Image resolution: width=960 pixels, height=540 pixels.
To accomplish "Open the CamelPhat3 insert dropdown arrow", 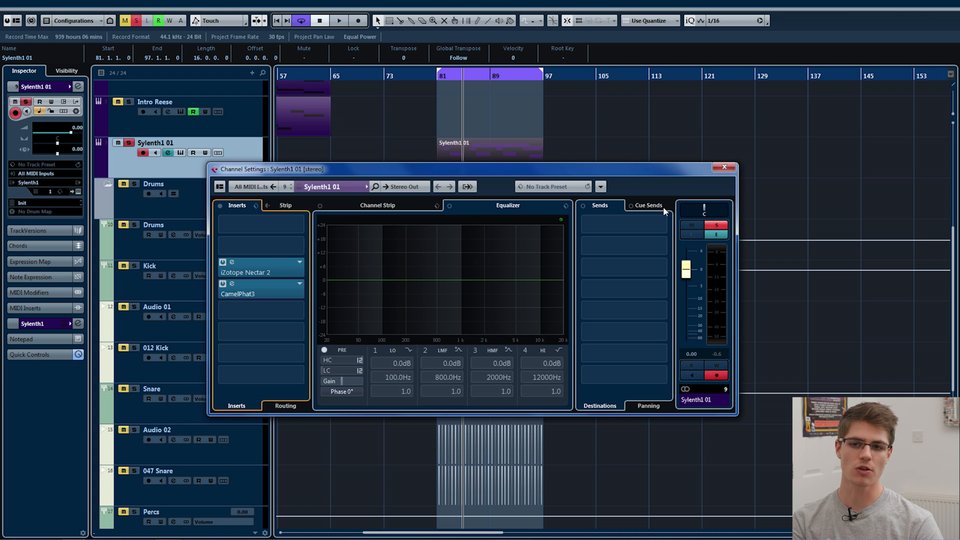I will tap(299, 283).
